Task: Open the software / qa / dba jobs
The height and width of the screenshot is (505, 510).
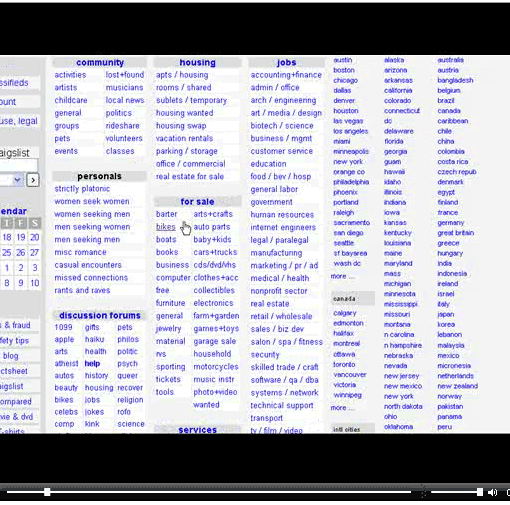Action: 284,380
